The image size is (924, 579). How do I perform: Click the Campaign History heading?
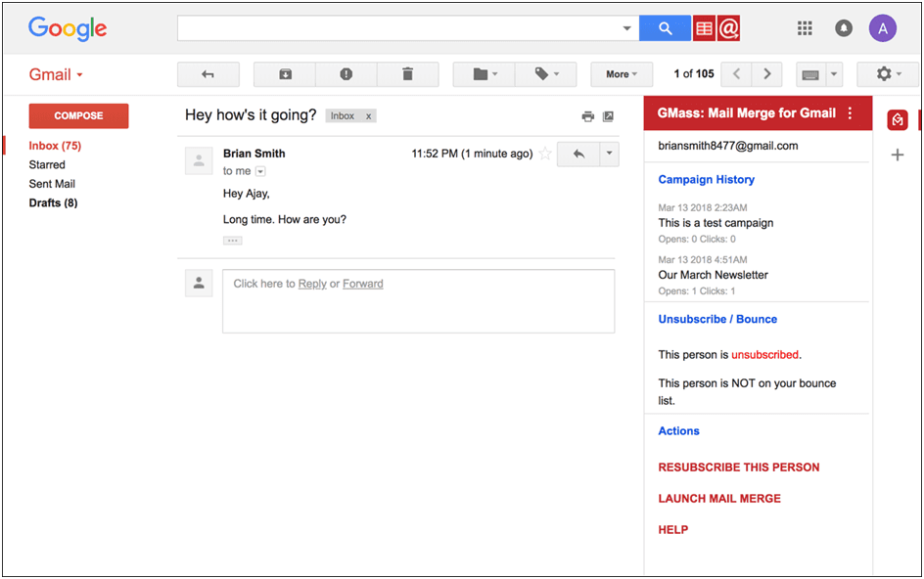[706, 180]
